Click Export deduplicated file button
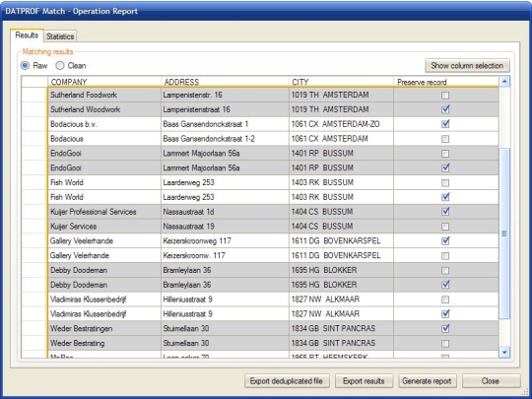The height and width of the screenshot is (399, 532). [287, 381]
